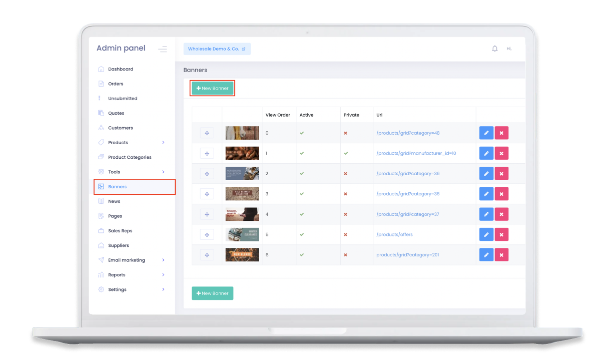Open the URL link in view order 4 row

(x=408, y=214)
